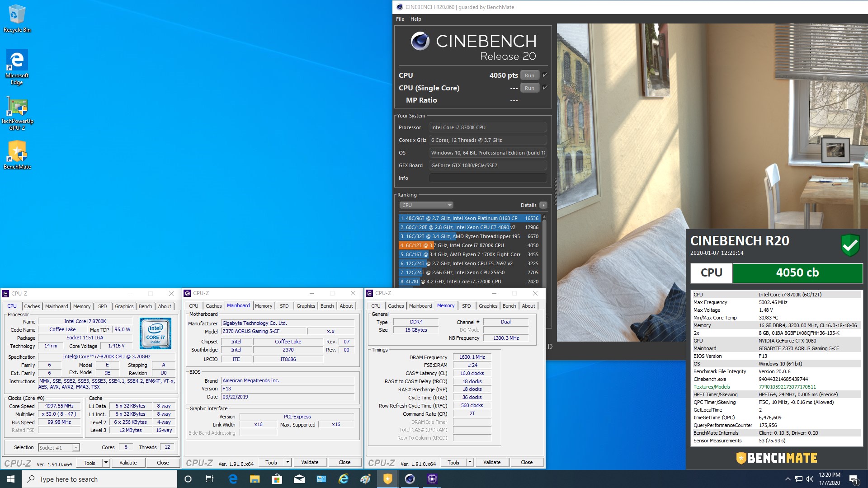Open Mainboard tab in Memory CPU-Z window
This screenshot has width=868, height=488.
(420, 306)
